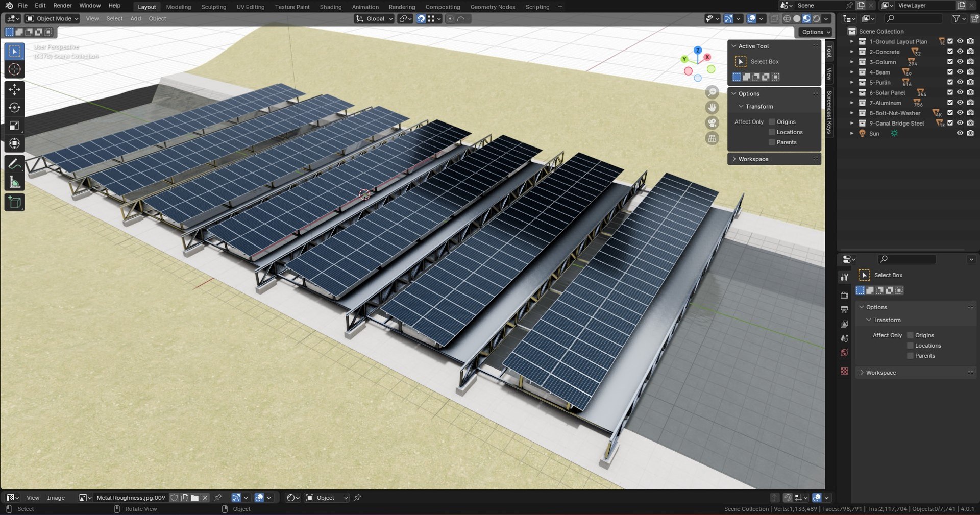Switch perspective/orthographic grid icon
The image size is (980, 515).
point(712,138)
